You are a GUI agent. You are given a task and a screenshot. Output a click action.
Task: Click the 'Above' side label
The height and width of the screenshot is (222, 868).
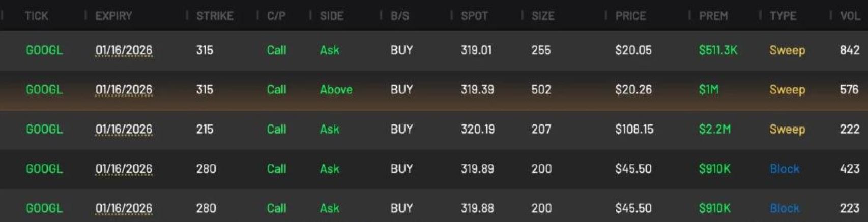(x=336, y=90)
